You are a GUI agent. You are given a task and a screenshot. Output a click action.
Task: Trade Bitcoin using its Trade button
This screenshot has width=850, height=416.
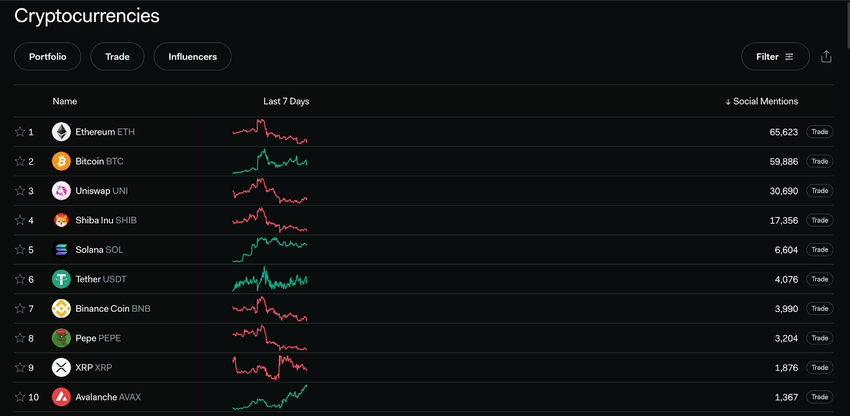pyautogui.click(x=820, y=161)
